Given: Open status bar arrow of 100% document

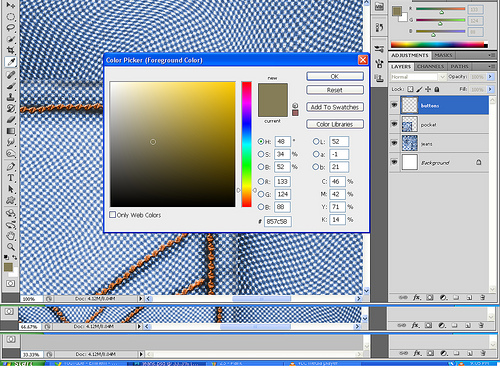Looking at the screenshot, I should click(141, 299).
